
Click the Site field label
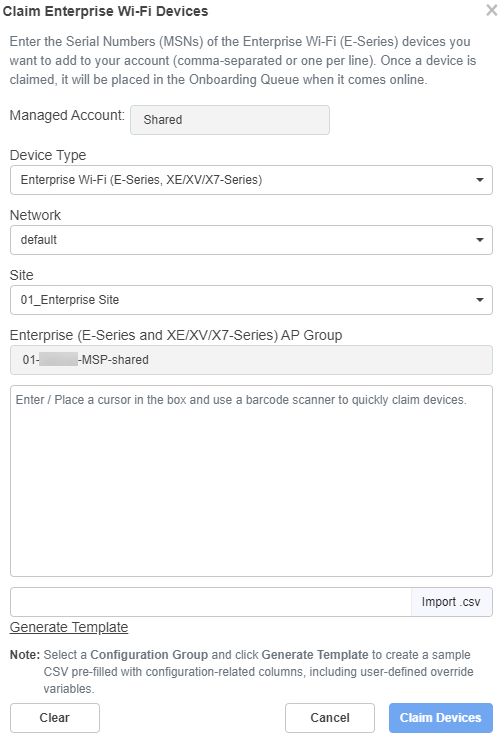point(22,275)
